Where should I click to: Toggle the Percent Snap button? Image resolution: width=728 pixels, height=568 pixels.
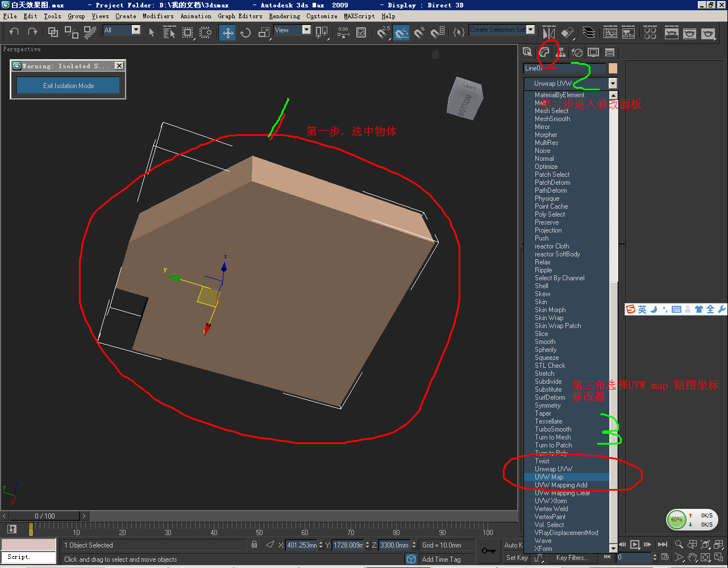419,33
